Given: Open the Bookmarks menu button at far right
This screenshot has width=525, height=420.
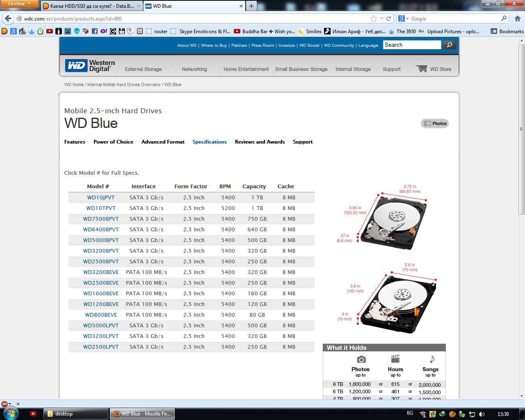Looking at the screenshot, I should click(x=507, y=31).
